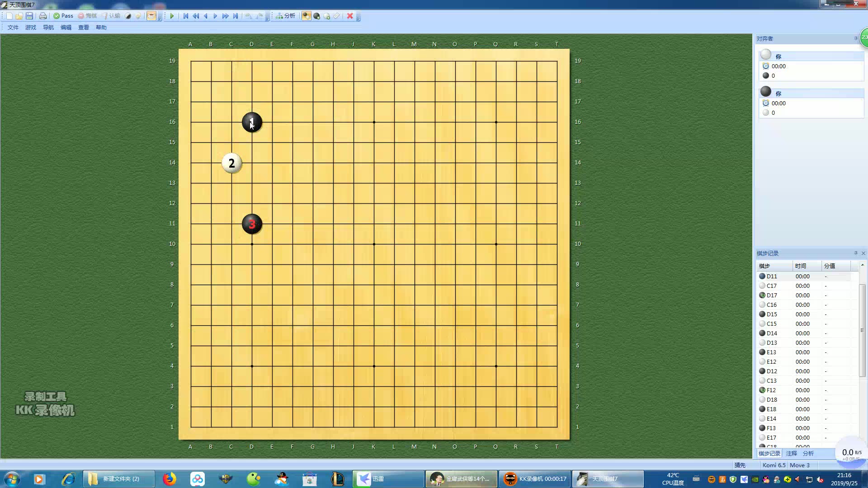Open the 游戏 menu
868x488 pixels.
point(30,28)
